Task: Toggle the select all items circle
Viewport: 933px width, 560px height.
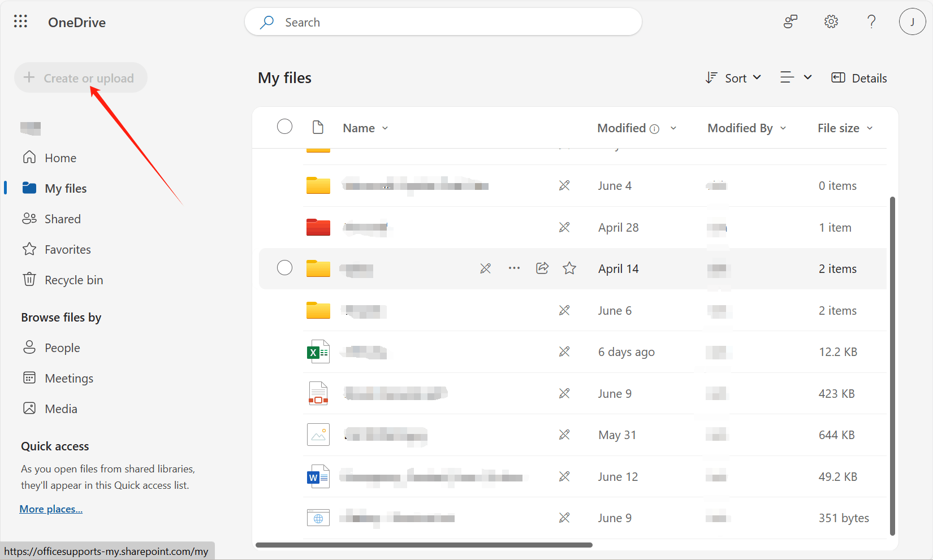Action: click(x=284, y=127)
